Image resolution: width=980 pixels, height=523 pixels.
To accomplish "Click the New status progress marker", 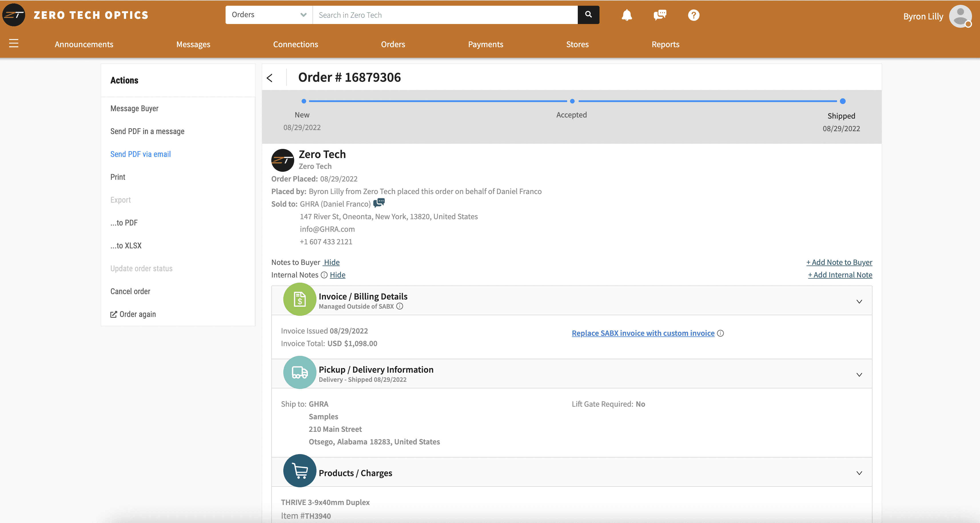I will coord(304,101).
